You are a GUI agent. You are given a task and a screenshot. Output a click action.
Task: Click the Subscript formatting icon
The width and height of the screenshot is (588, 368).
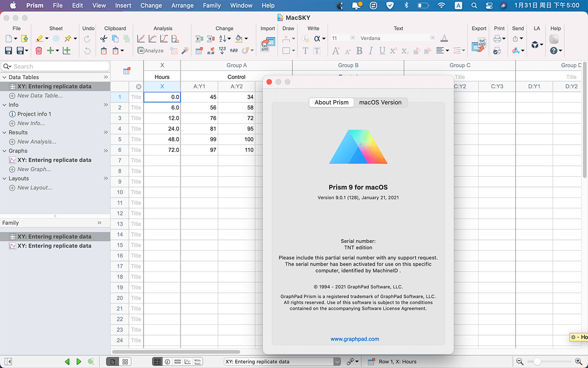click(x=405, y=51)
